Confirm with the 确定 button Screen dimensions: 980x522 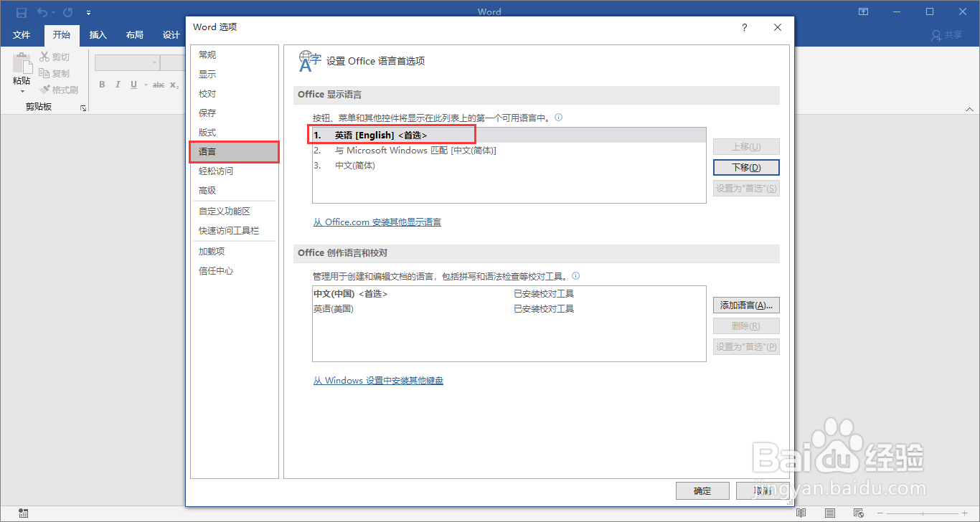point(702,490)
